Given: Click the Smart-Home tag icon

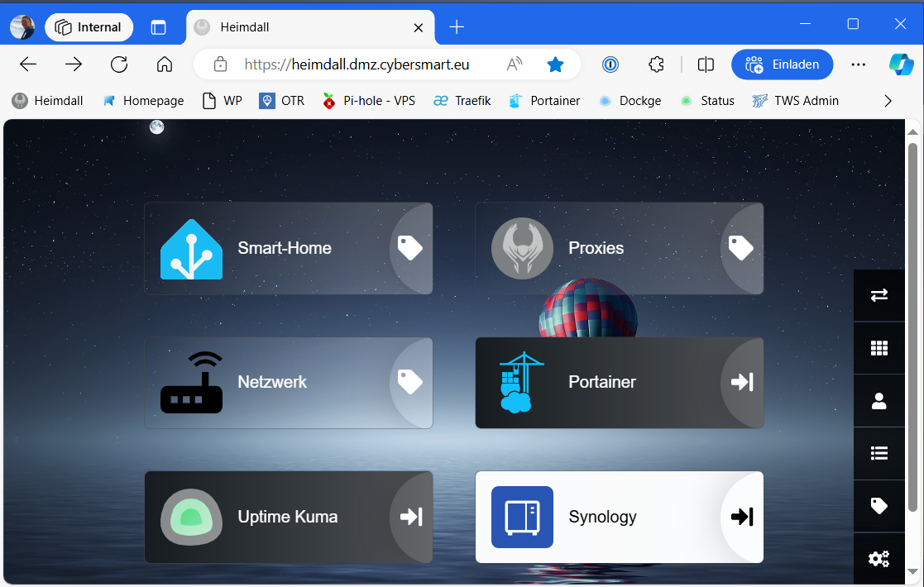Looking at the screenshot, I should point(410,248).
